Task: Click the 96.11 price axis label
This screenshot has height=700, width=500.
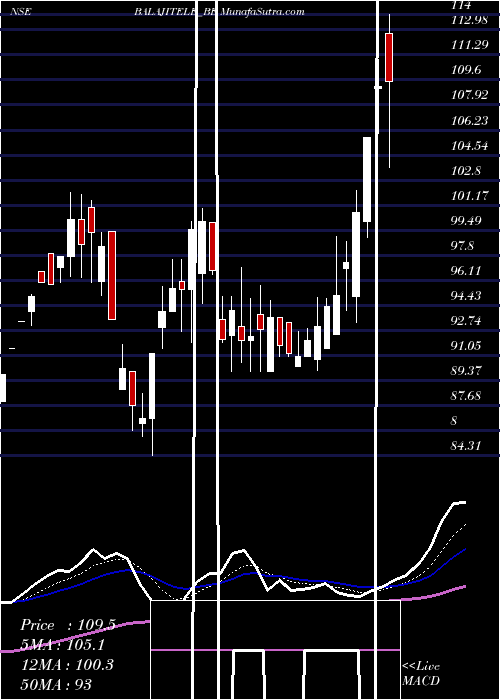Action: click(x=466, y=271)
